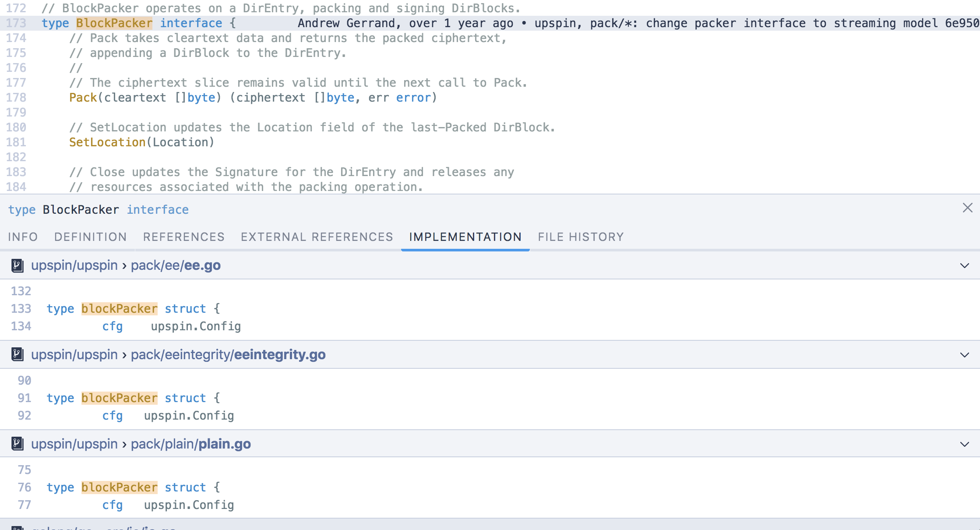
Task: Open the DEFINITION section
Action: coord(91,237)
